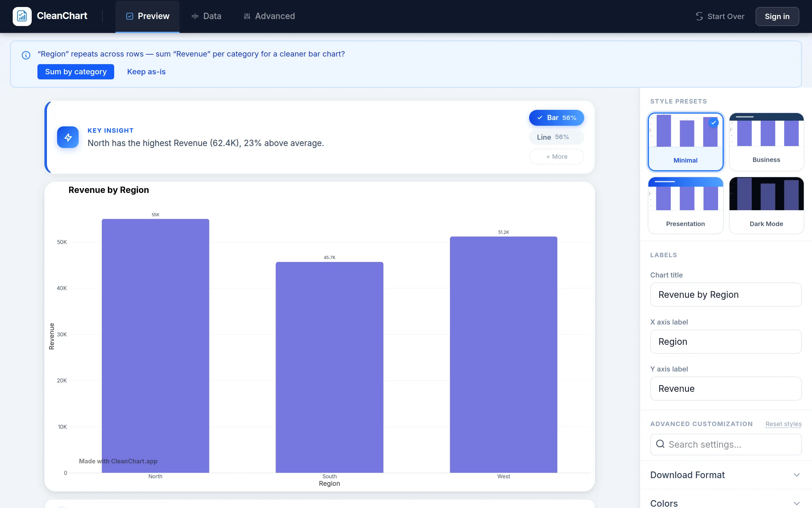Apply the Presentation style preset
The image size is (812, 508).
point(685,205)
